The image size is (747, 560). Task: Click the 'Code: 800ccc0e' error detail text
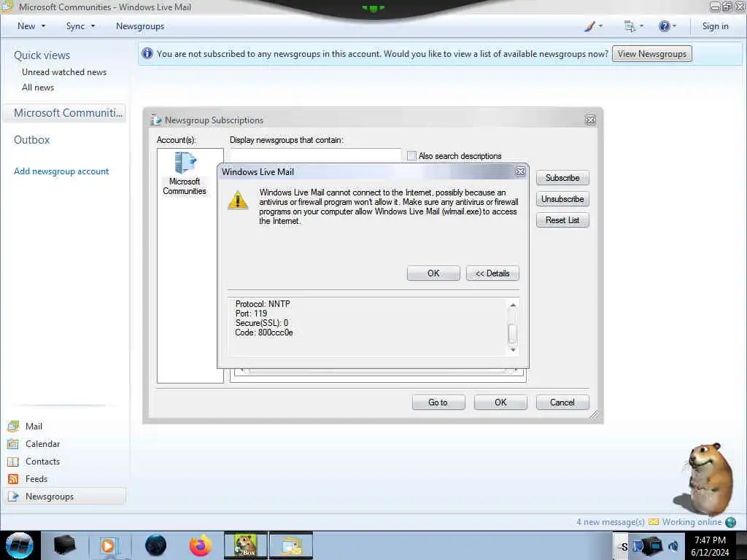[264, 332]
